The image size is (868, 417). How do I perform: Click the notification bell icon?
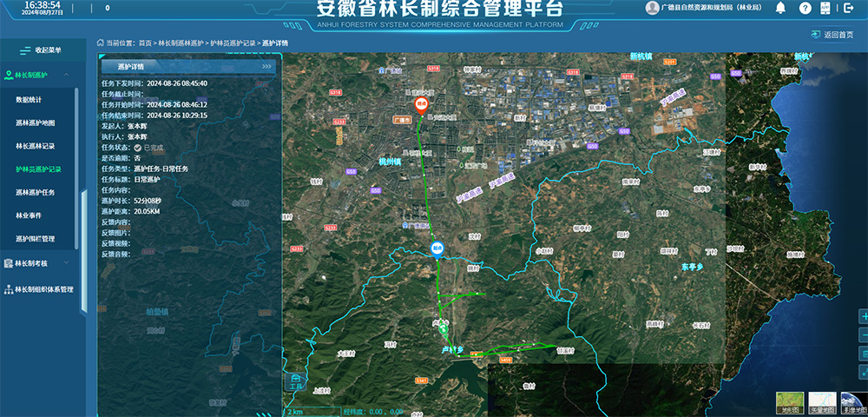780,8
